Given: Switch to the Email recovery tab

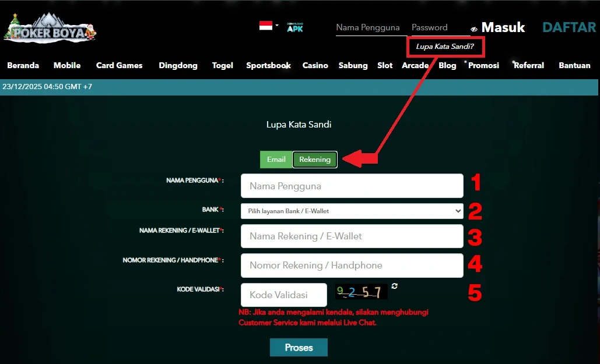Looking at the screenshot, I should [276, 160].
